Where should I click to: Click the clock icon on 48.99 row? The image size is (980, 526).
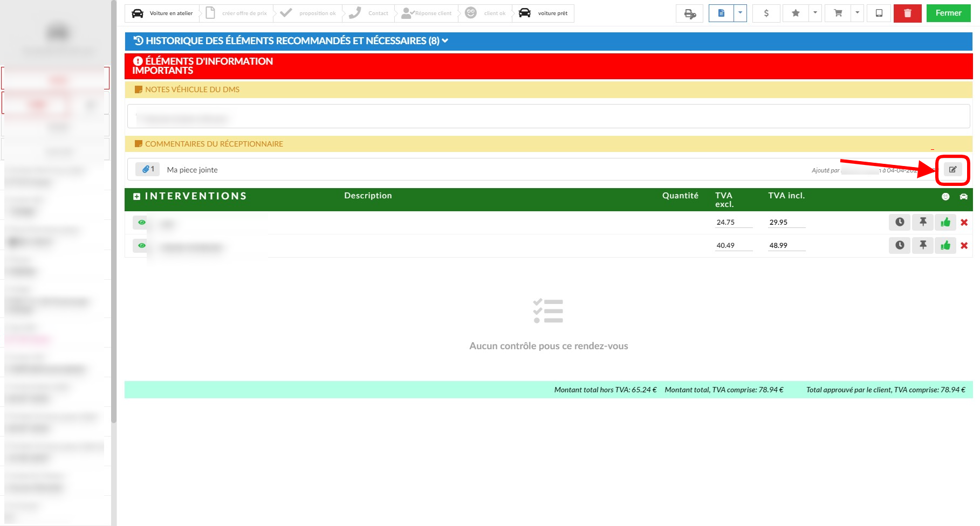tap(900, 245)
